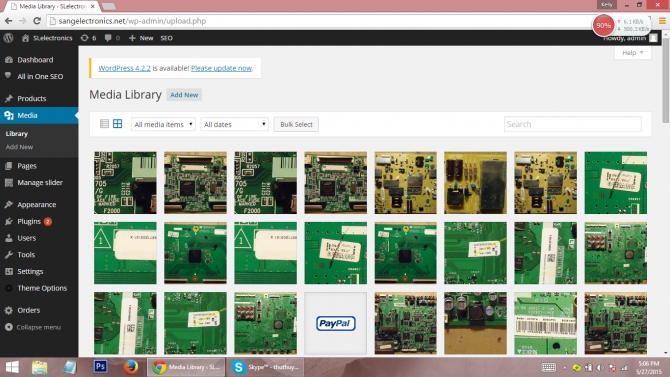This screenshot has width=670, height=377.
Task: Click the plus New content button
Action: 141,38
